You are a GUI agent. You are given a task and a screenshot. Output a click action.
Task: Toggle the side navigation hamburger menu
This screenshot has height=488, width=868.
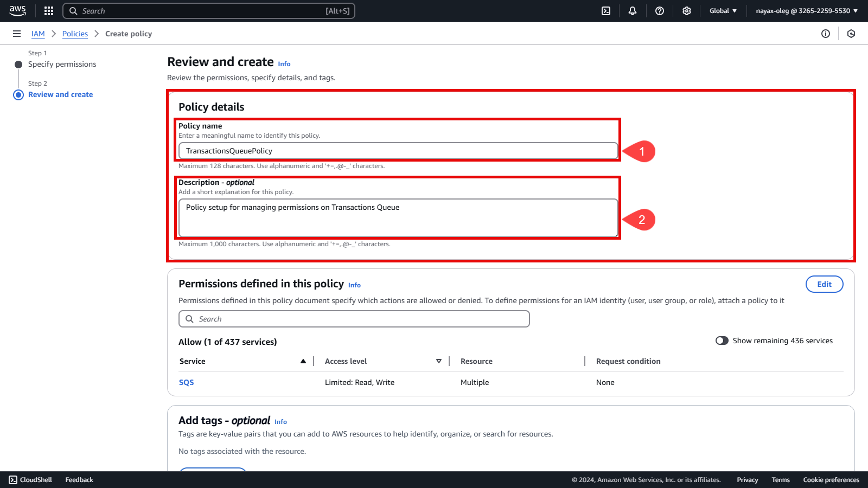17,34
